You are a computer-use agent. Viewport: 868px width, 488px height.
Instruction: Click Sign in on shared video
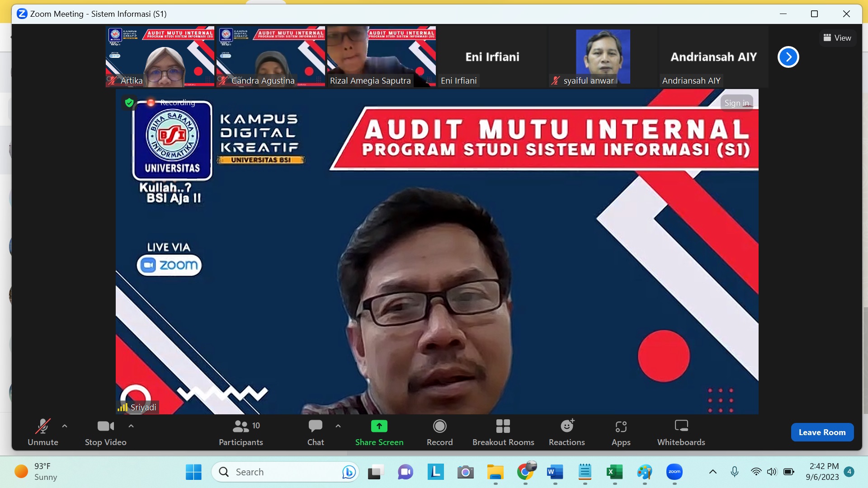pos(737,103)
